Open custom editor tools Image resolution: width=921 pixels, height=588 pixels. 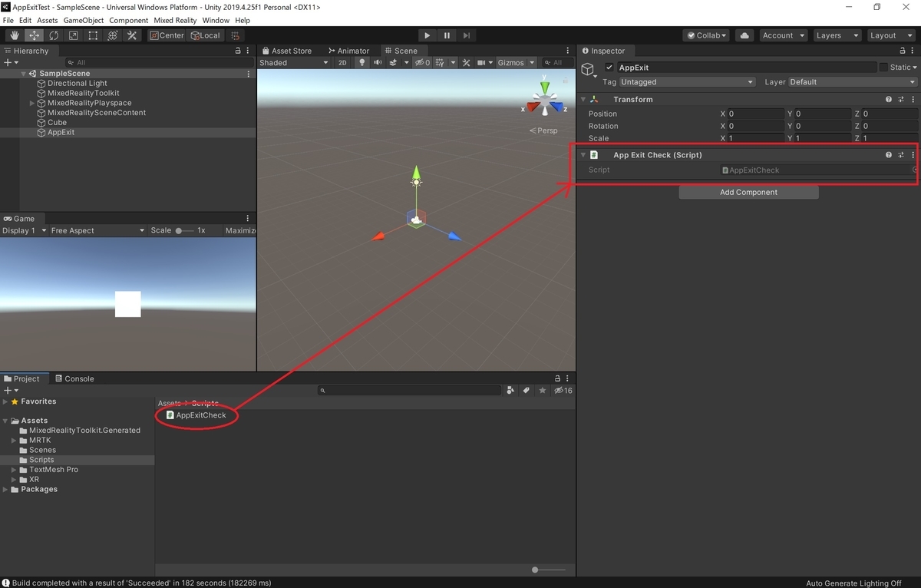coord(132,35)
